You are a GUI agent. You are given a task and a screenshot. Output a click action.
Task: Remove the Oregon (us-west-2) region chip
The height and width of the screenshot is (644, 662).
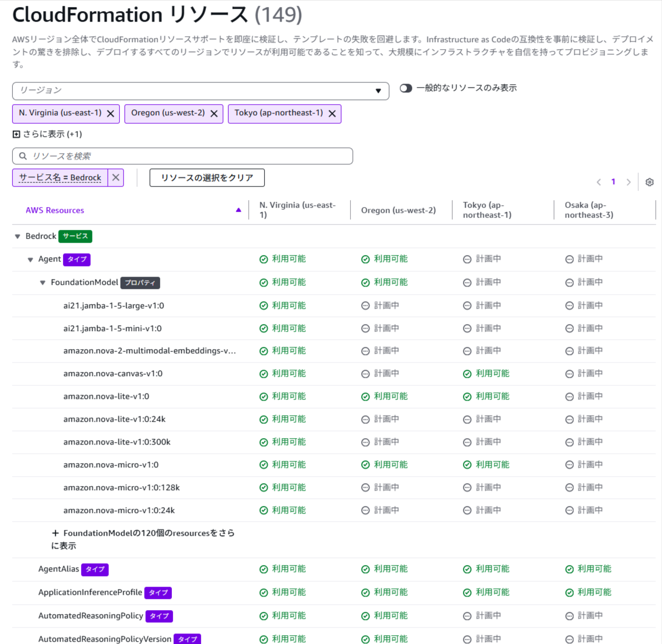pyautogui.click(x=214, y=113)
